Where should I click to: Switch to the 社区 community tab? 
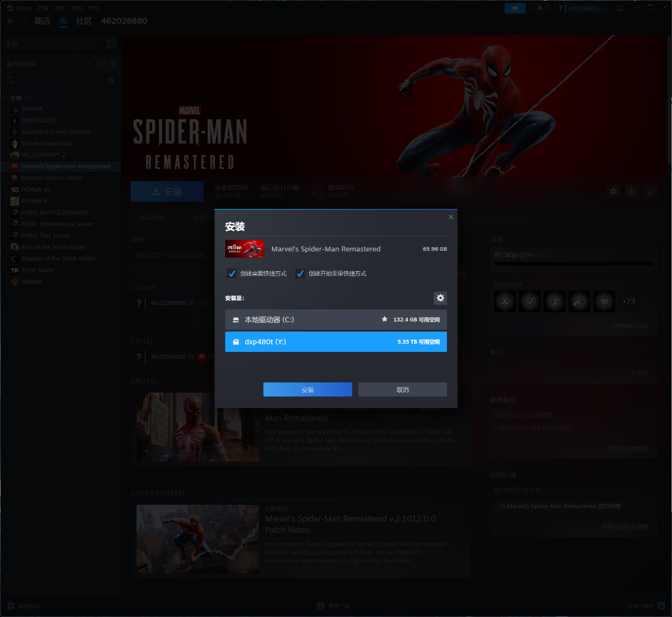click(x=84, y=21)
